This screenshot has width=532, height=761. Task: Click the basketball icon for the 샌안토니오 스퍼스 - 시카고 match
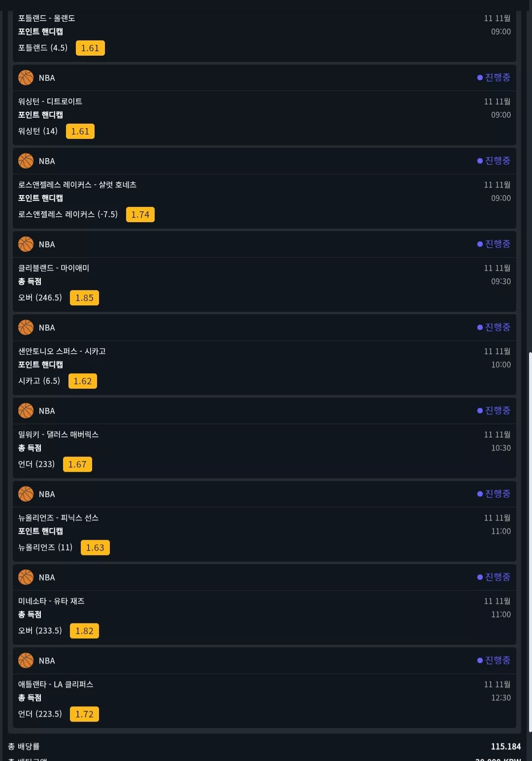26,328
